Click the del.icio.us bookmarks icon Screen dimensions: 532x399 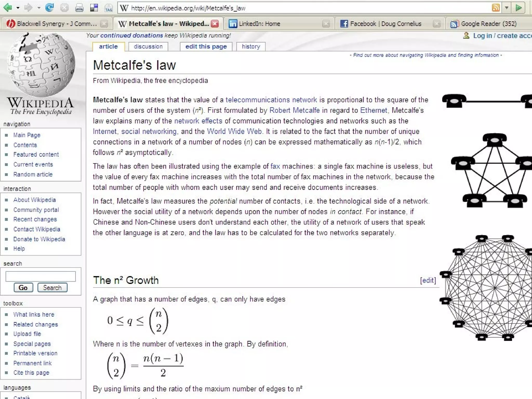[94, 8]
